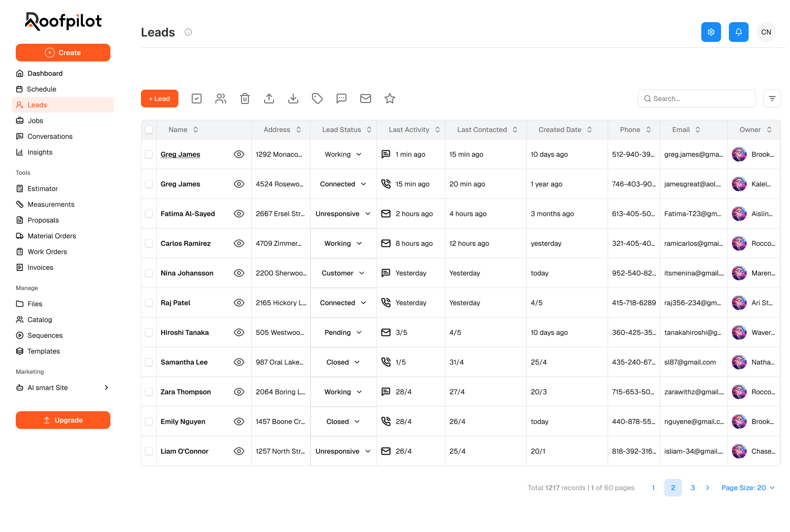Open the filter options icon

pyautogui.click(x=772, y=99)
